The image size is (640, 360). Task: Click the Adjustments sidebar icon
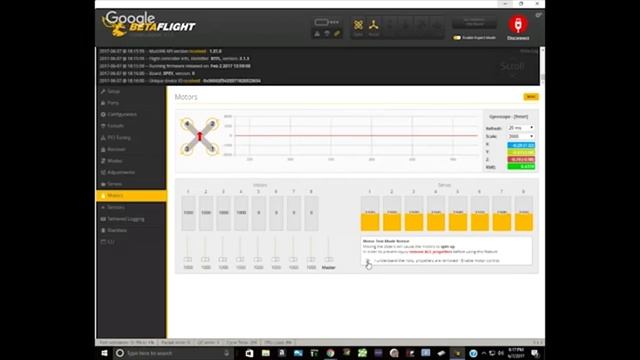pyautogui.click(x=103, y=172)
